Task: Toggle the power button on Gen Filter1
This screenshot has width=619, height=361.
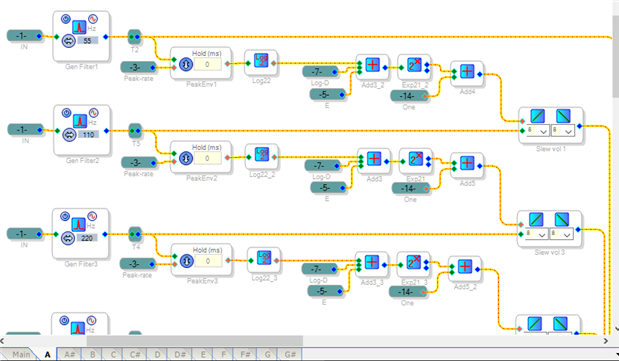Action: (x=66, y=19)
